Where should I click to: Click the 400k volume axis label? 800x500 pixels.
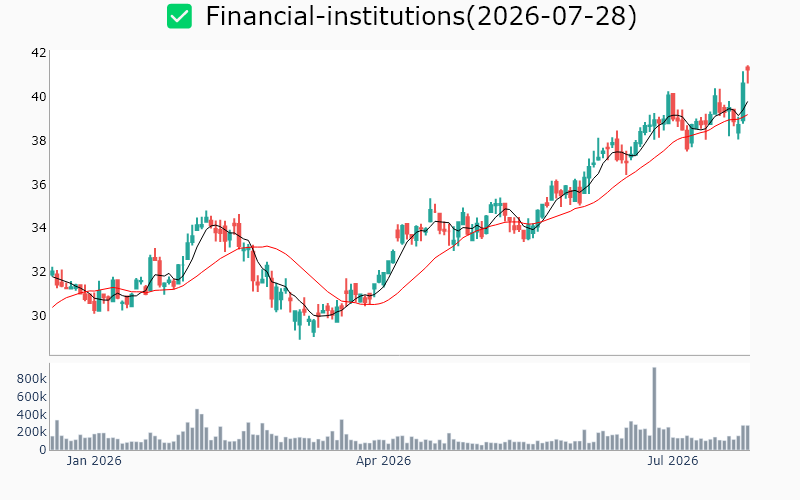tap(32, 414)
